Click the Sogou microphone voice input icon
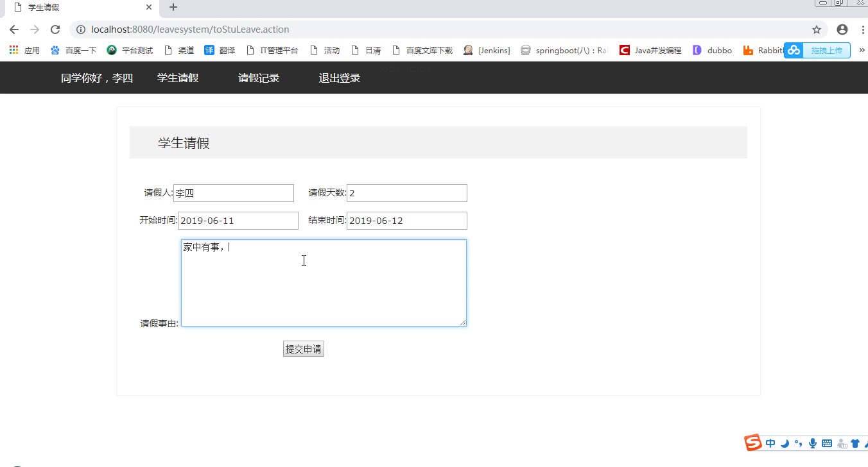 tap(813, 443)
